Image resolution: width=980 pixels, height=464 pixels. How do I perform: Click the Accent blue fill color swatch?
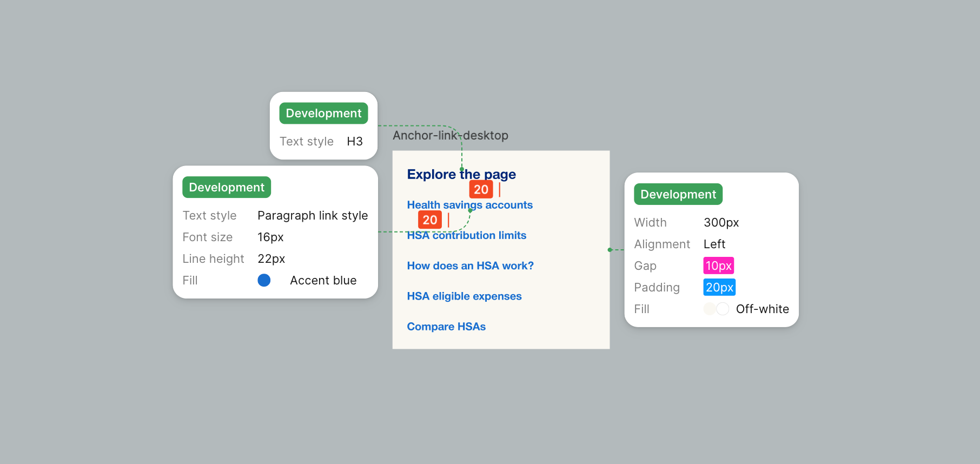pyautogui.click(x=264, y=280)
